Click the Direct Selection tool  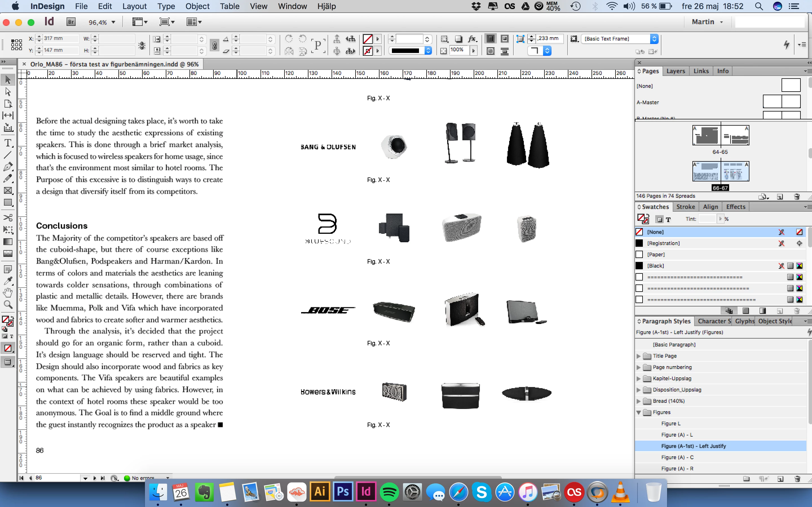(8, 92)
